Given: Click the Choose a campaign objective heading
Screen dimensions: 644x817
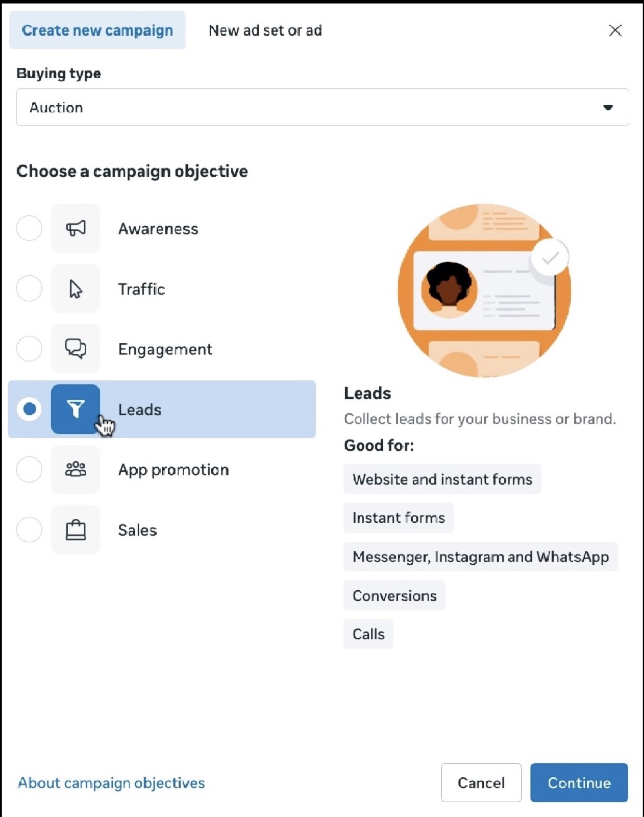Looking at the screenshot, I should click(x=132, y=171).
